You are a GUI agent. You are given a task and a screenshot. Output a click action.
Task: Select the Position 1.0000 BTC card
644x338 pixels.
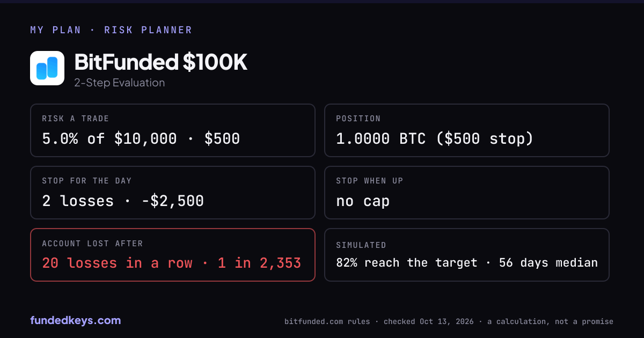pos(467,130)
